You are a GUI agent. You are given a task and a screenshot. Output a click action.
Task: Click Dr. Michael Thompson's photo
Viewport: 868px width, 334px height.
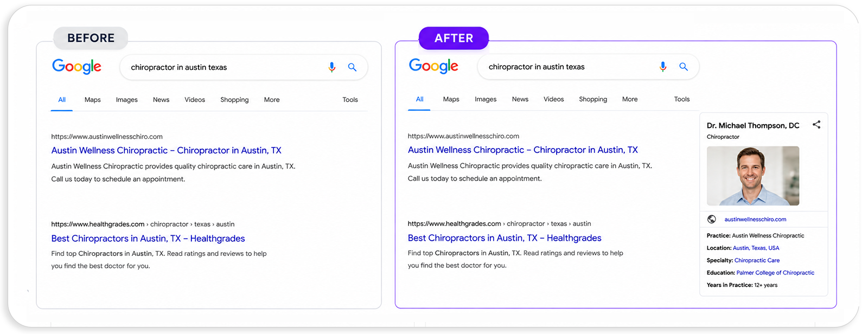pyautogui.click(x=753, y=176)
